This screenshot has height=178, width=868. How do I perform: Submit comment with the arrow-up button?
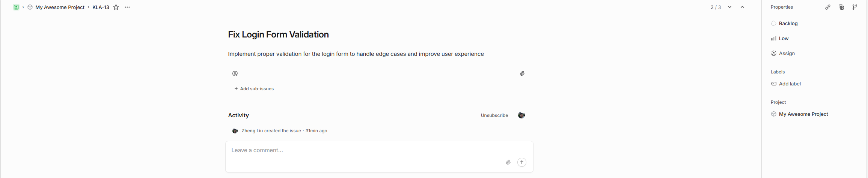(x=522, y=162)
